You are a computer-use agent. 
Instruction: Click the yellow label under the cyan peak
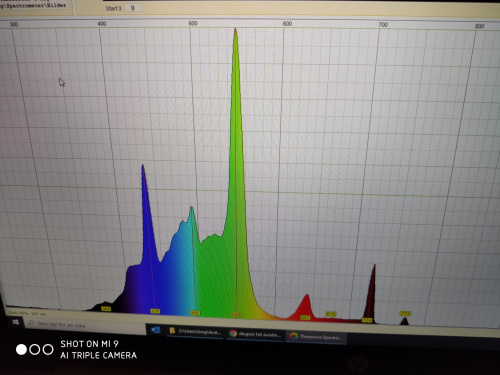195,313
